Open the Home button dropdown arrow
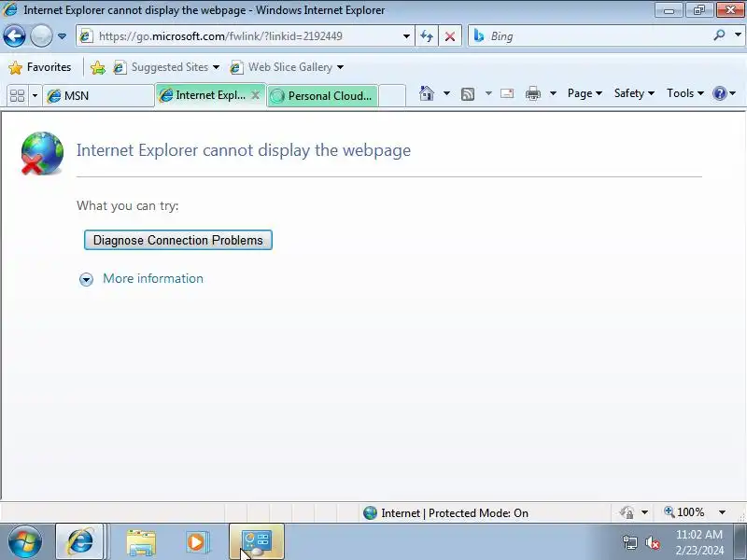Screen dimensions: 747x560 447,93
